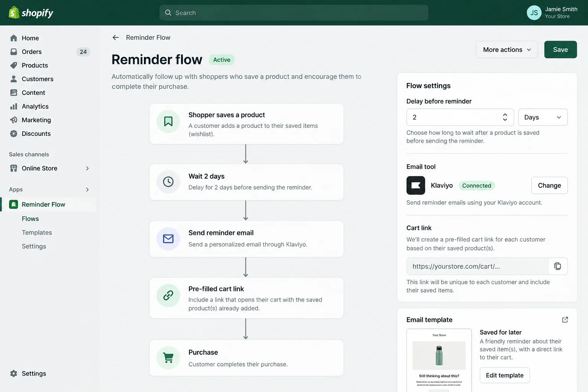588x392 pixels.
Task: Click the Discounts badge icon
Action: [x=14, y=134]
